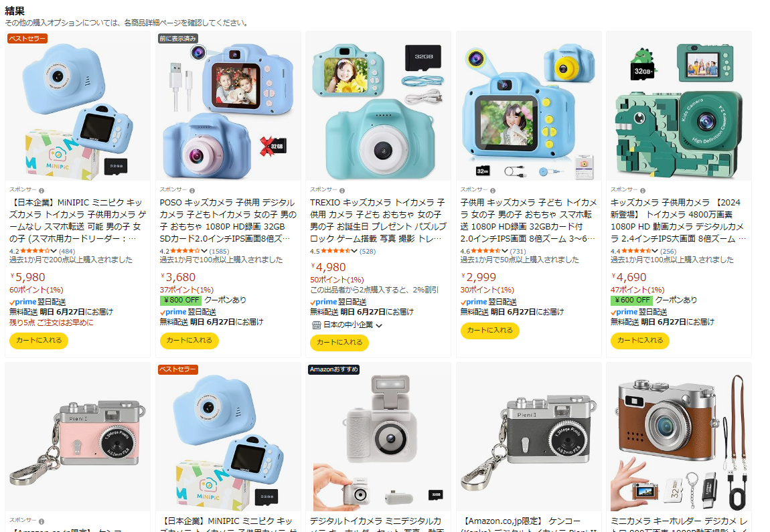Click sponsor info icon on MiNIPIC listing
Viewport: 770px width, 532px height.
(42, 191)
